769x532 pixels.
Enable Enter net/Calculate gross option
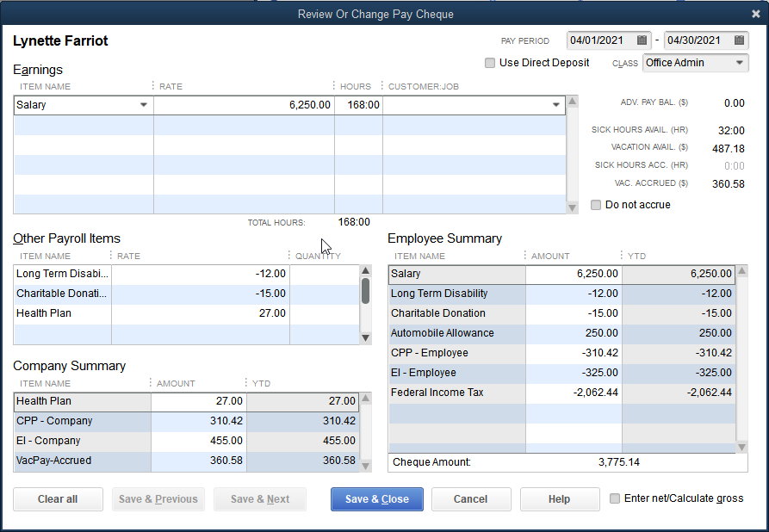point(615,498)
